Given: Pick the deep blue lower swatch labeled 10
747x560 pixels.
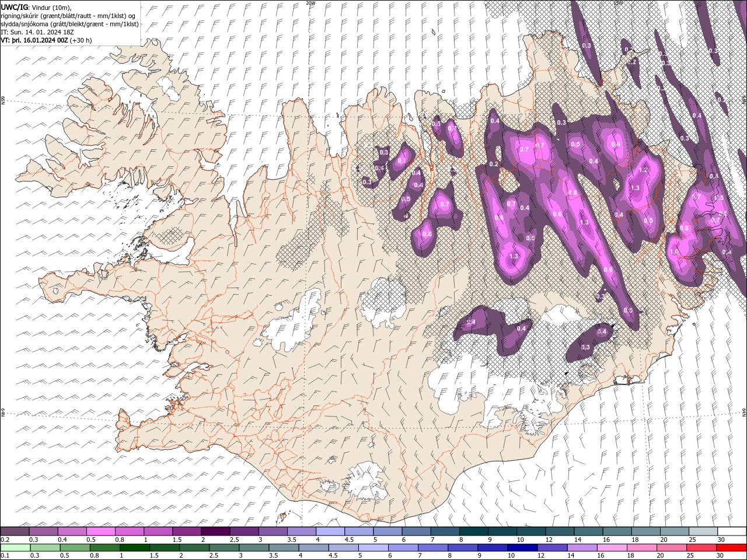Looking at the screenshot, I should (x=523, y=548).
